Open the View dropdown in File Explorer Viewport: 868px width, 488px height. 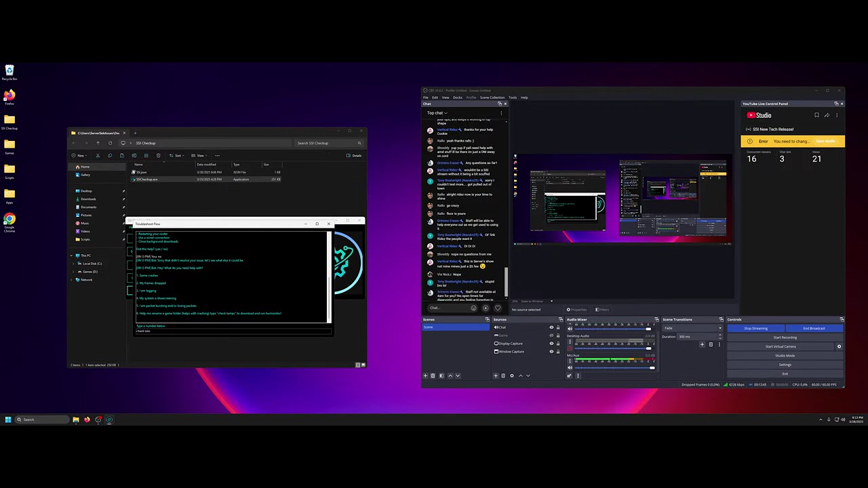point(199,155)
